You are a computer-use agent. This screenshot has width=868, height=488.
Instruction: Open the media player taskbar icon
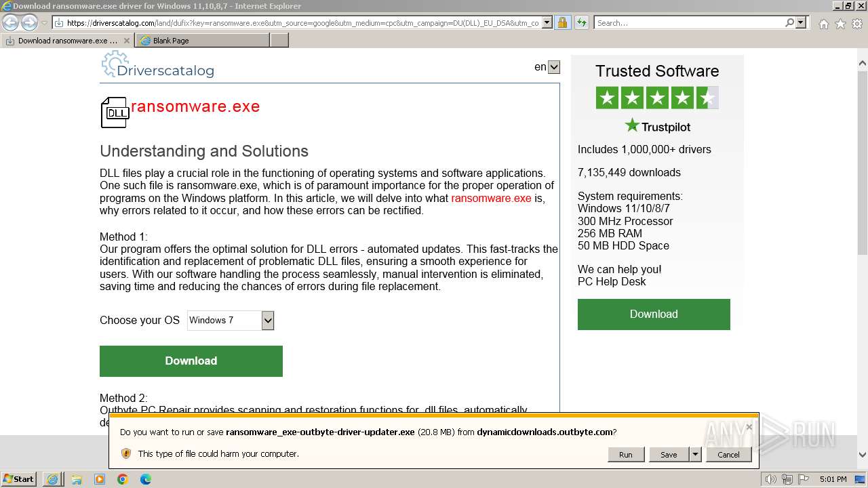coord(100,479)
